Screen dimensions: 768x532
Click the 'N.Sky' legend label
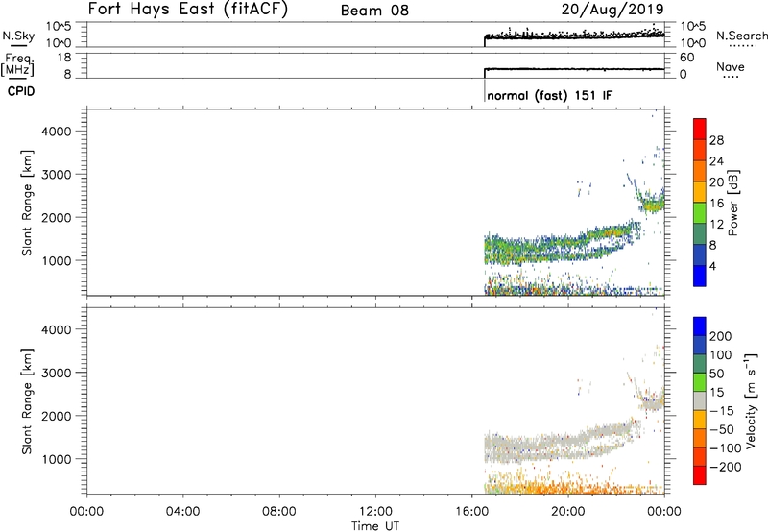[x=18, y=36]
